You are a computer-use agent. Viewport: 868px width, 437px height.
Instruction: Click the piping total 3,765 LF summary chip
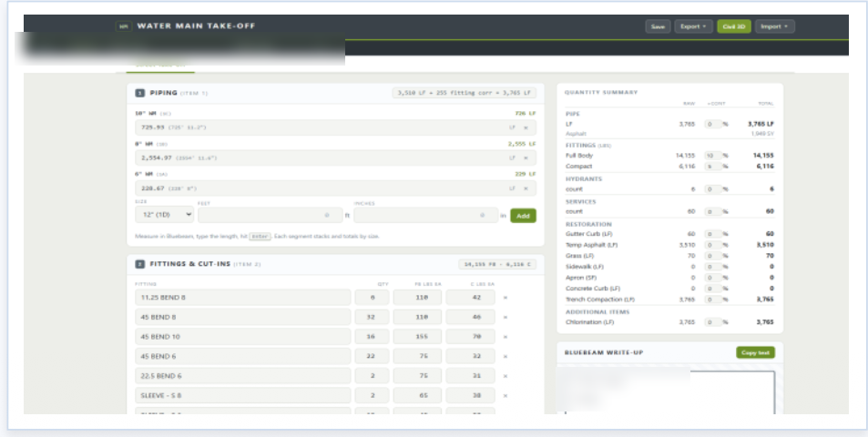click(x=465, y=93)
